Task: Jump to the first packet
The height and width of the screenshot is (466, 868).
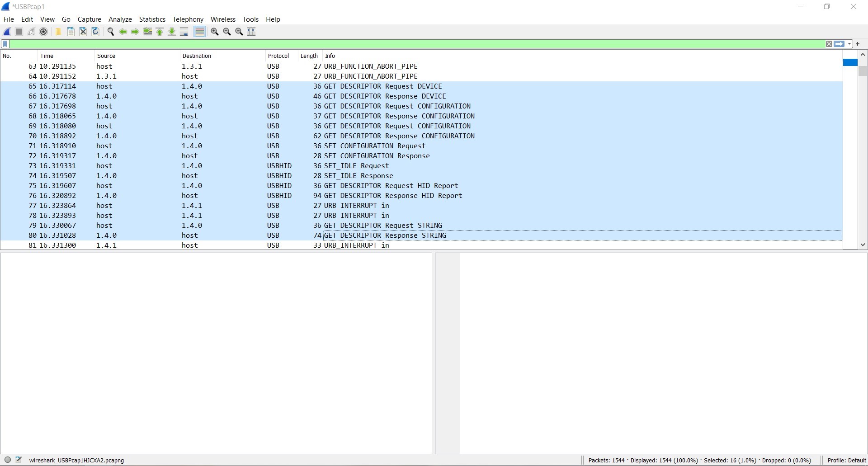Action: pyautogui.click(x=160, y=32)
